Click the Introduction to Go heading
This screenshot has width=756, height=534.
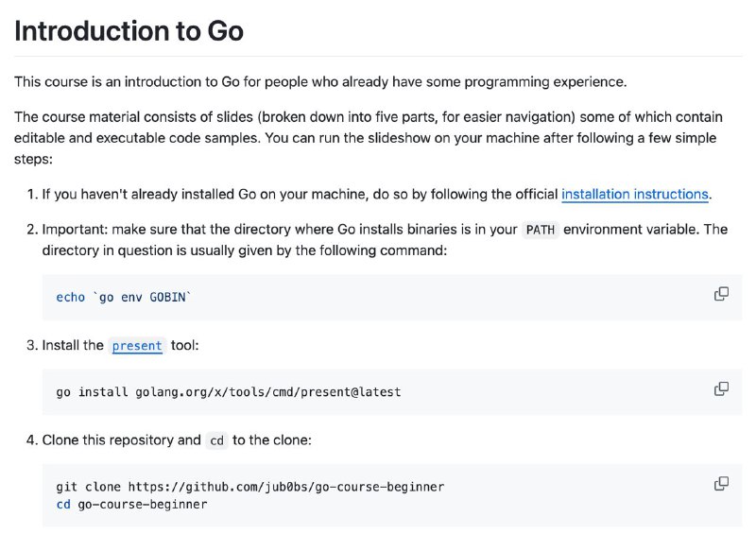point(129,31)
